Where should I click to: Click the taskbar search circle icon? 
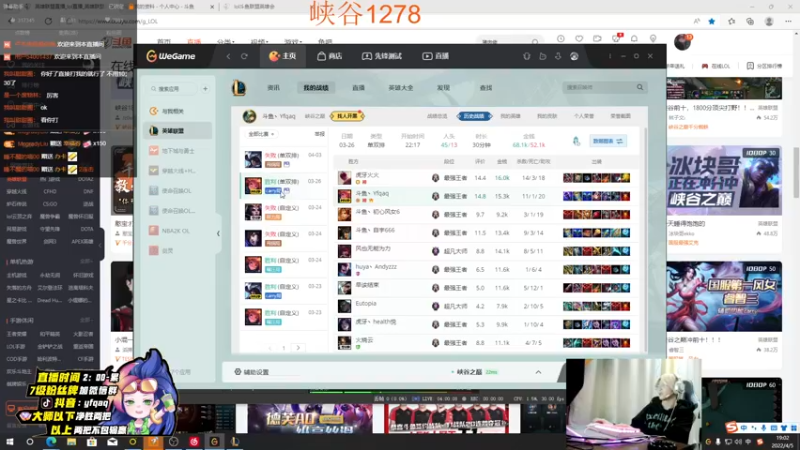click(x=30, y=442)
